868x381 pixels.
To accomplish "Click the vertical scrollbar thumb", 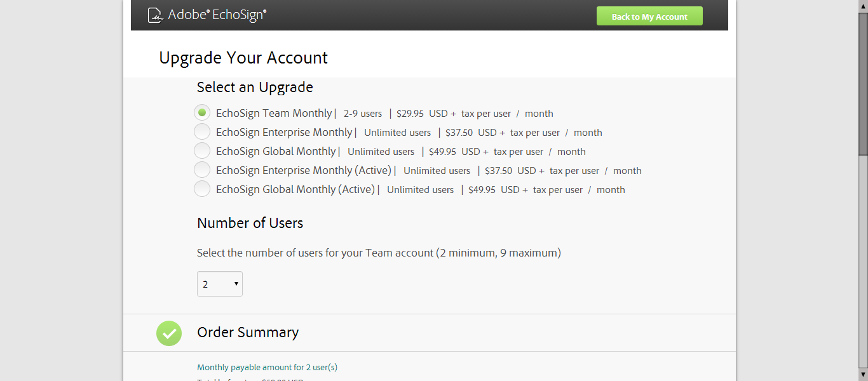I will point(863,83).
